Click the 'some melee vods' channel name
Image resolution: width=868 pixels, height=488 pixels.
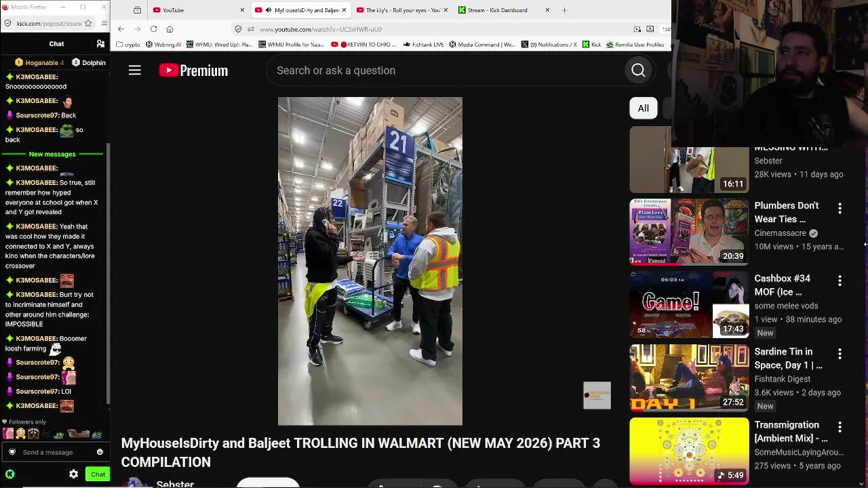tap(787, 306)
